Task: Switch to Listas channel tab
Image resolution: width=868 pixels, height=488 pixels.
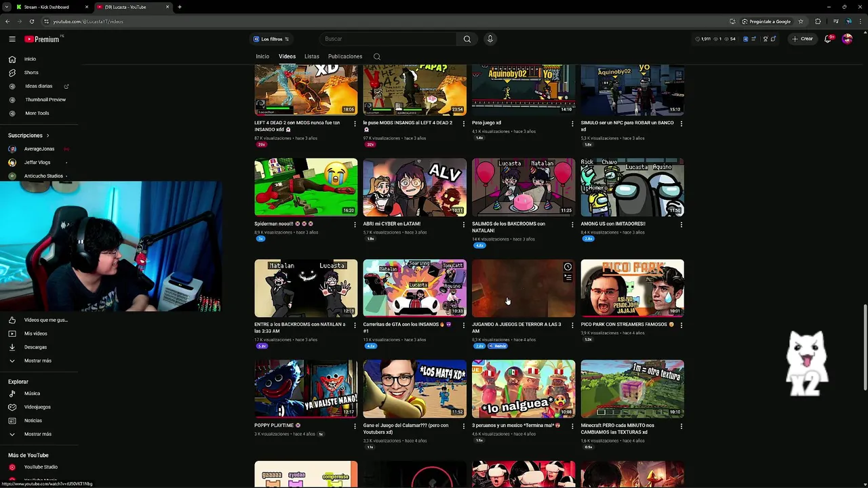Action: point(312,56)
